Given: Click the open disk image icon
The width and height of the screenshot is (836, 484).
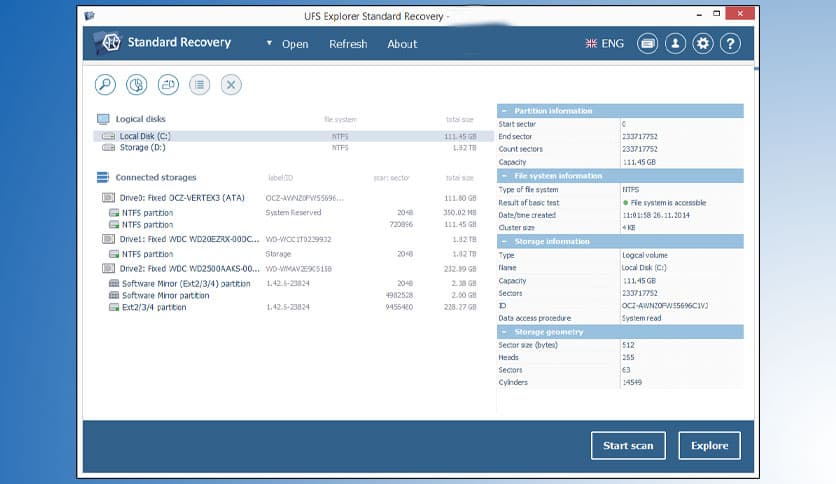Looking at the screenshot, I should click(x=168, y=85).
